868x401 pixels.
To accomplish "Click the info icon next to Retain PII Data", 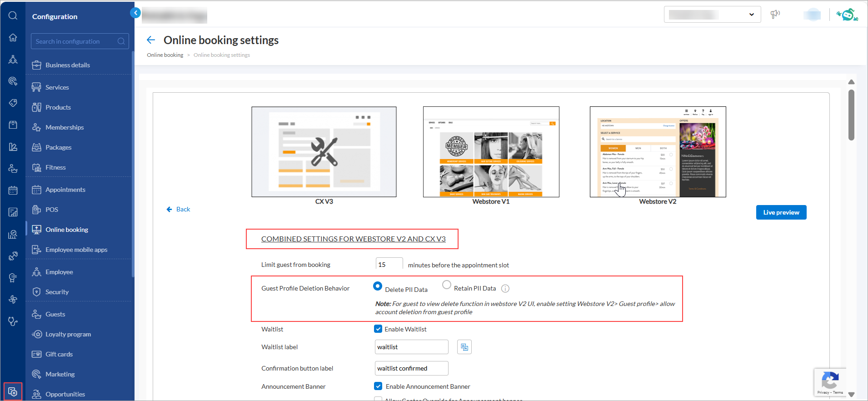I will [505, 289].
